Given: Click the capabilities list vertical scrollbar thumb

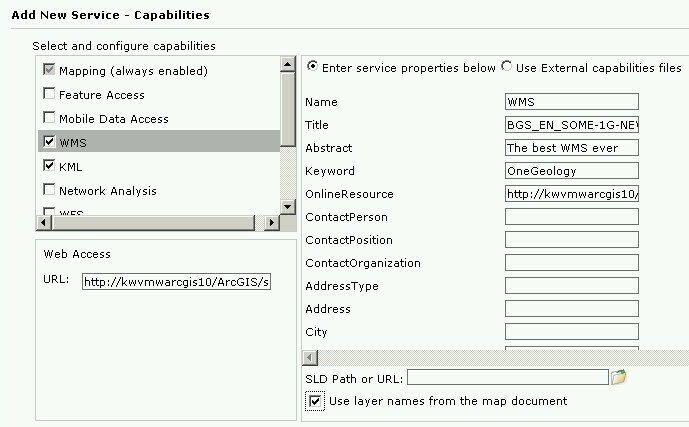Looking at the screenshot, I should click(x=287, y=110).
